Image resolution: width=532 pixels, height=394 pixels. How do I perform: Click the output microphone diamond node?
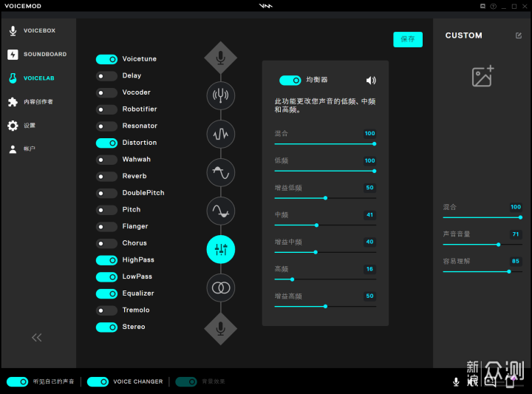[220, 328]
